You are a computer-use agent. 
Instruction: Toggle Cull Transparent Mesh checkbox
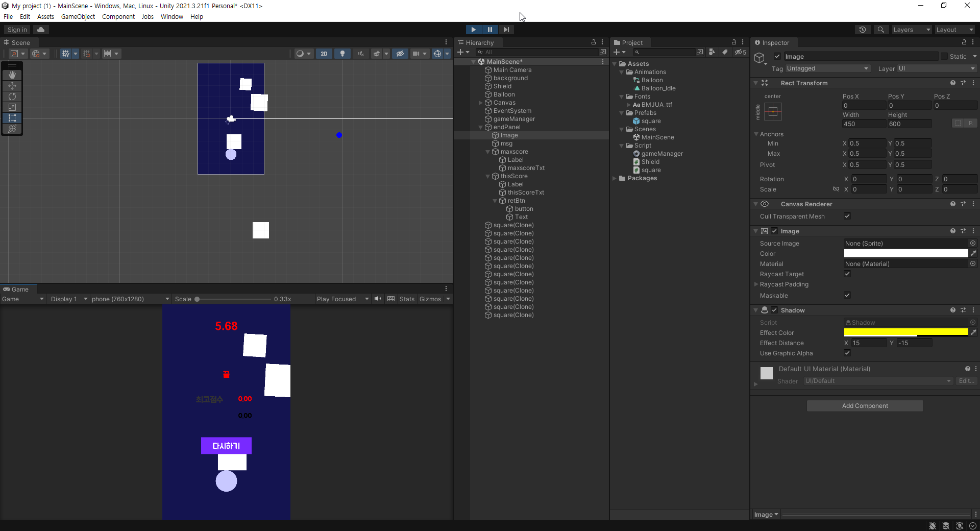coord(847,216)
